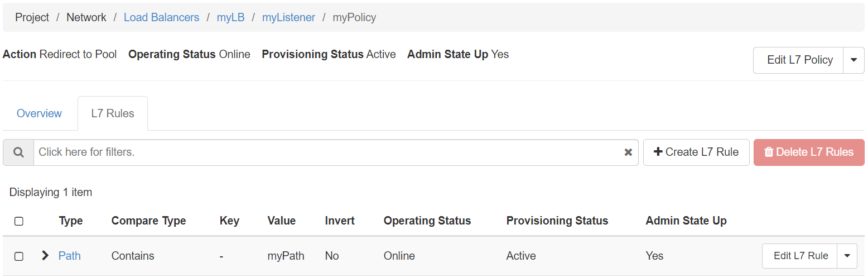Navigate to the myListener breadcrumb link
Screen dimensions: 868x277
point(288,17)
